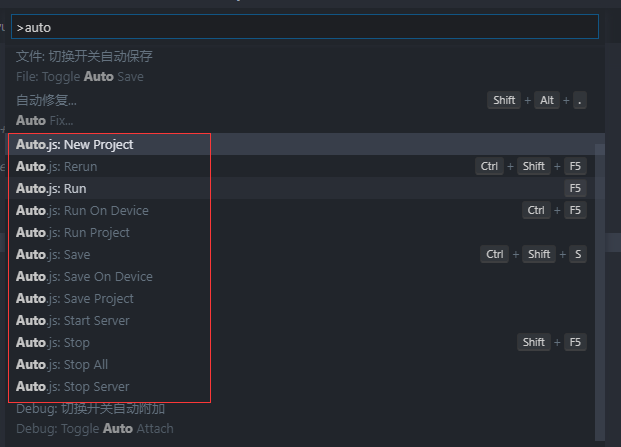Launch Auto.js: Start Server command

click(73, 321)
